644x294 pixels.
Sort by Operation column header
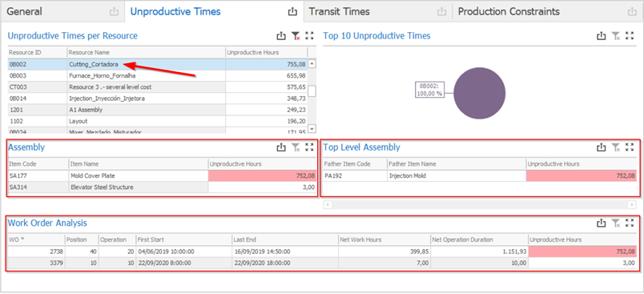pyautogui.click(x=117, y=240)
